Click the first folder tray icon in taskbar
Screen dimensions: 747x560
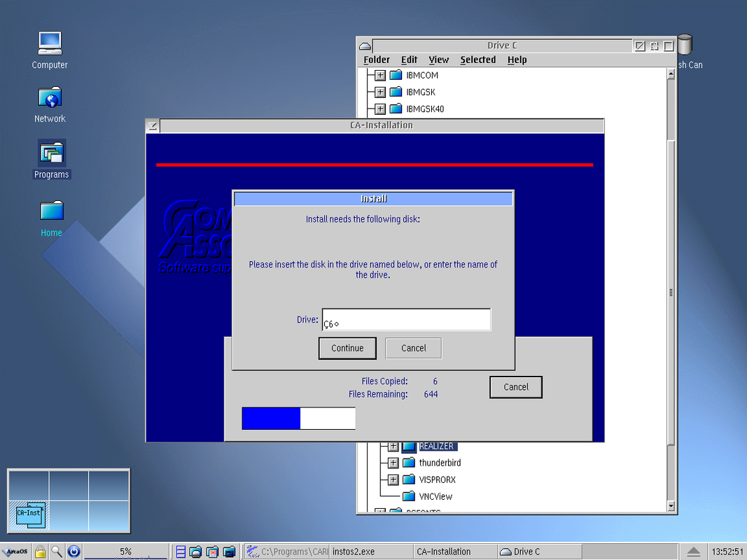tap(195, 552)
